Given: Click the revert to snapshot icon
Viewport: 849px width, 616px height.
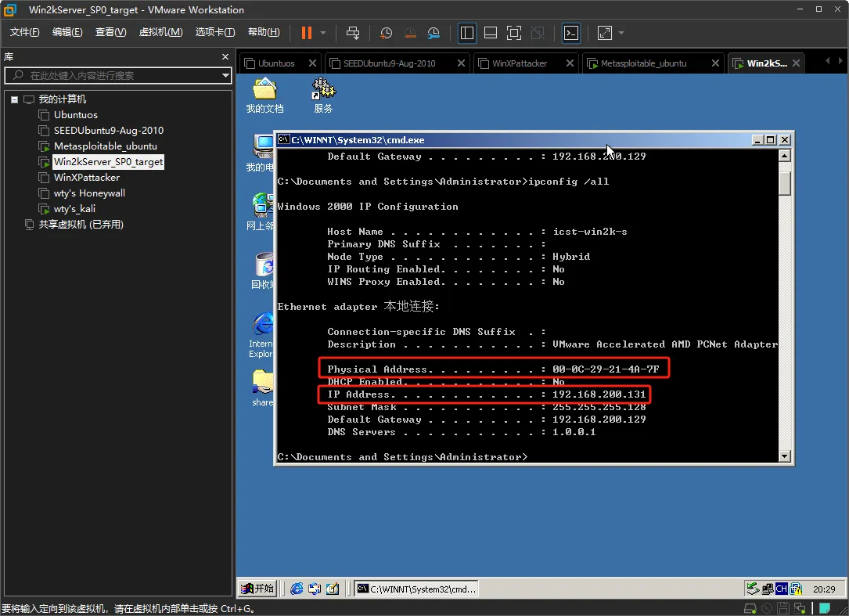Looking at the screenshot, I should (410, 33).
